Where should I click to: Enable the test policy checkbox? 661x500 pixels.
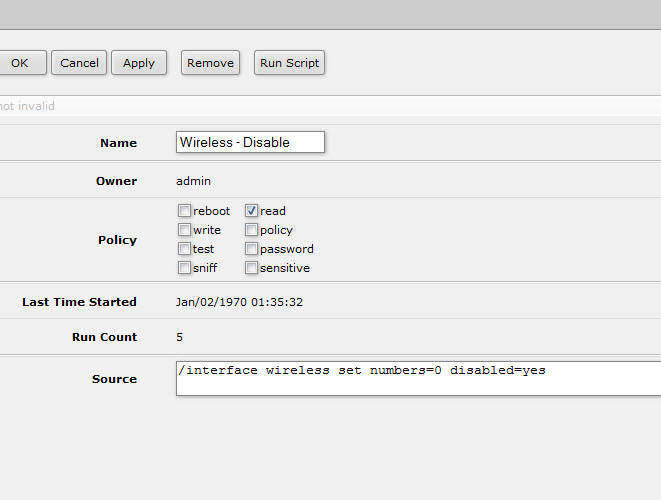click(x=184, y=249)
